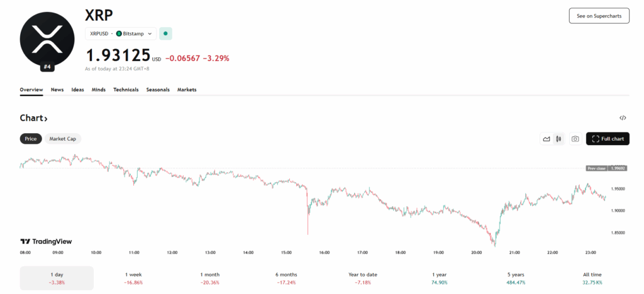Open the XRPUSD Bitstamp symbol dropdown
The image size is (644, 294).
[x=121, y=33]
